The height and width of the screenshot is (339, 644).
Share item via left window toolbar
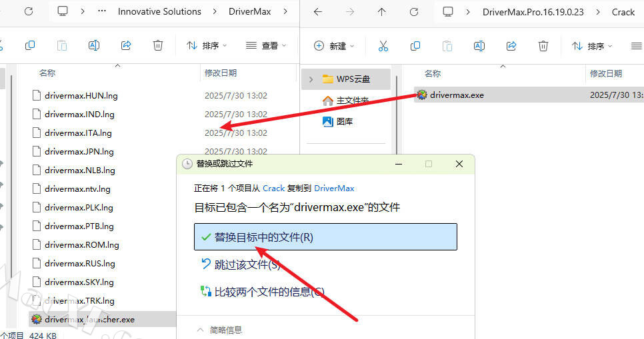(126, 45)
